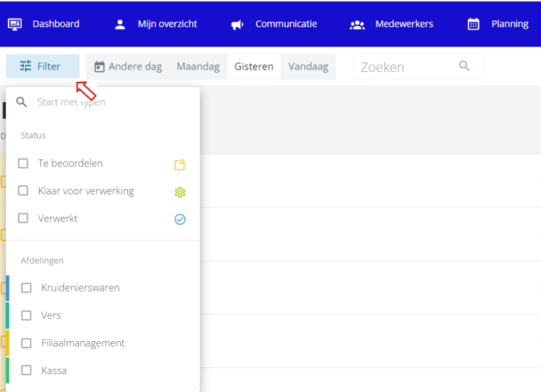Click the Planning calendar icon
Image resolution: width=541 pixels, height=392 pixels.
pos(473,24)
